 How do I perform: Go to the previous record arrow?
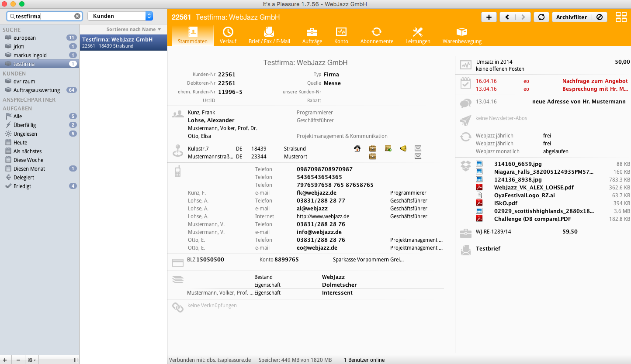tap(507, 17)
